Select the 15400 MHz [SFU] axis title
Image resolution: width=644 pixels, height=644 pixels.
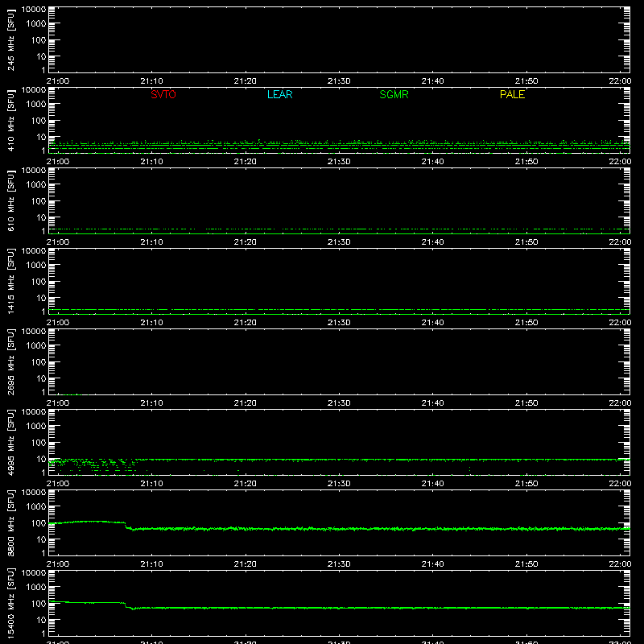10,603
